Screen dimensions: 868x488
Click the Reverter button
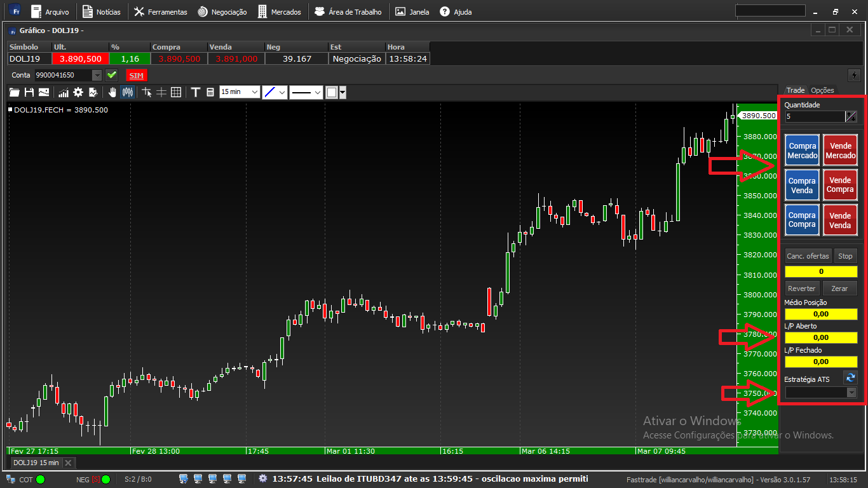click(802, 288)
